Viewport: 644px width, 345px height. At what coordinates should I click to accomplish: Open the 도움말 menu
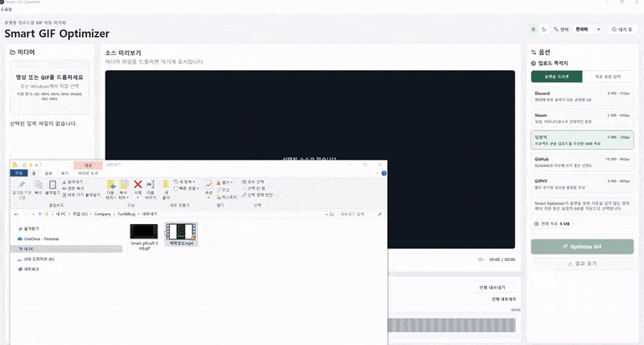6,9
